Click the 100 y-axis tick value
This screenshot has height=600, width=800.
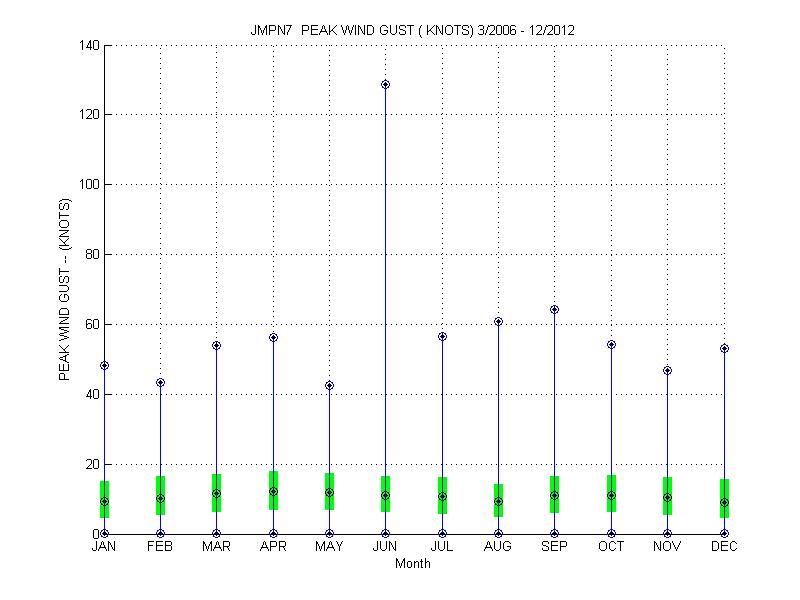tap(89, 185)
